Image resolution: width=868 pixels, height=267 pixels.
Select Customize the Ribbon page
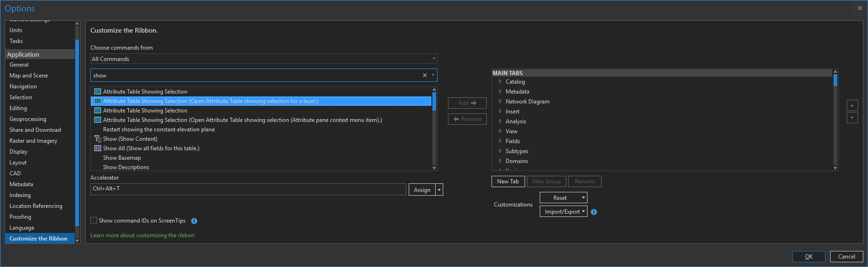point(40,239)
